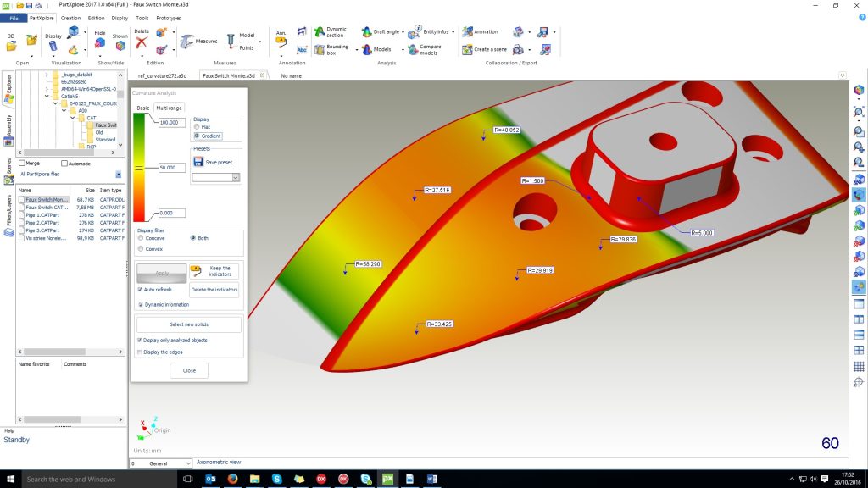The width and height of the screenshot is (868, 488).
Task: Click the Create a scene icon
Action: point(467,50)
